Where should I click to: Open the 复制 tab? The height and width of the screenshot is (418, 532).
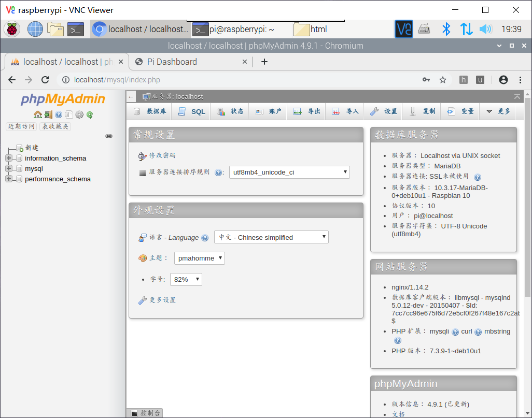[x=422, y=111]
